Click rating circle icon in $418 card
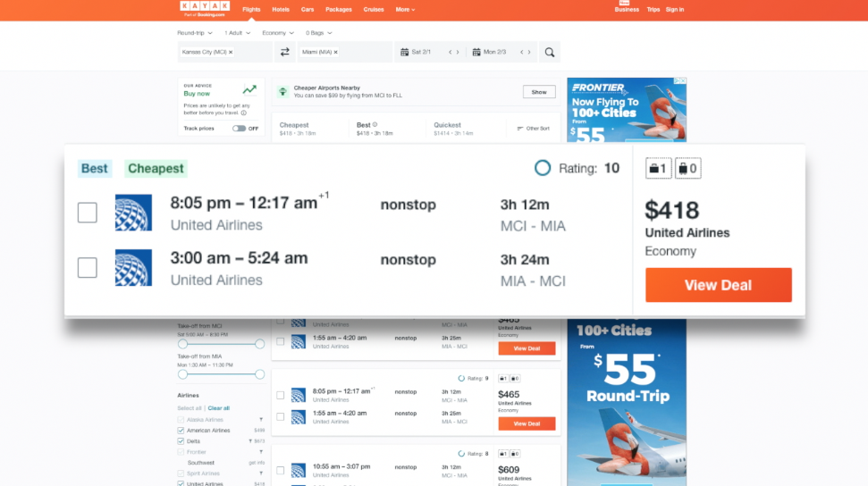Viewport: 868px width, 486px height. [543, 168]
